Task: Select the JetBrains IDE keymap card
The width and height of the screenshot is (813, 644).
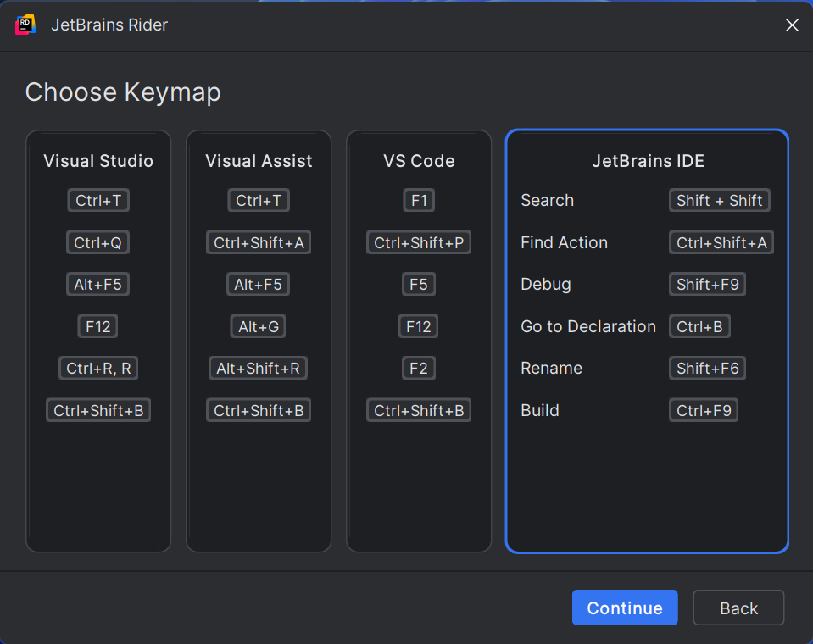Action: click(x=647, y=341)
